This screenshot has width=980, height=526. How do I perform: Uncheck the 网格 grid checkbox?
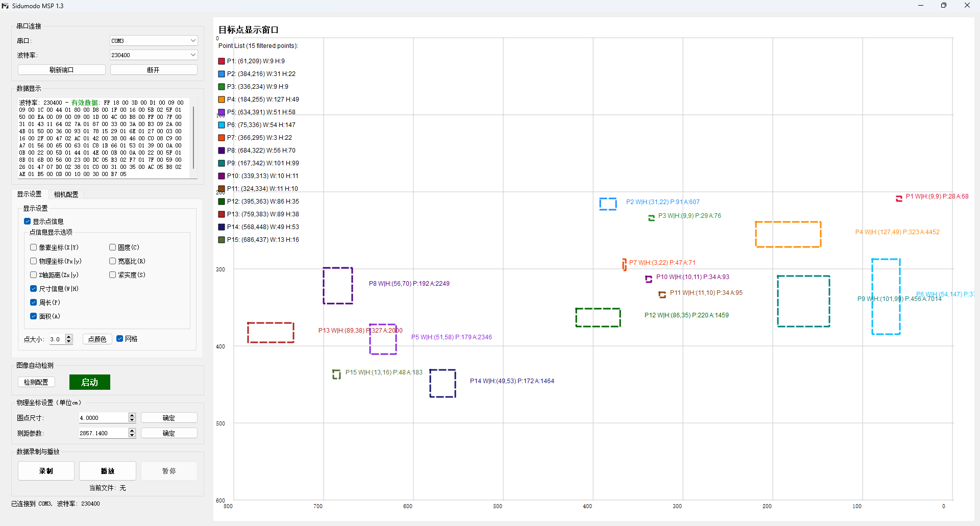pos(120,339)
